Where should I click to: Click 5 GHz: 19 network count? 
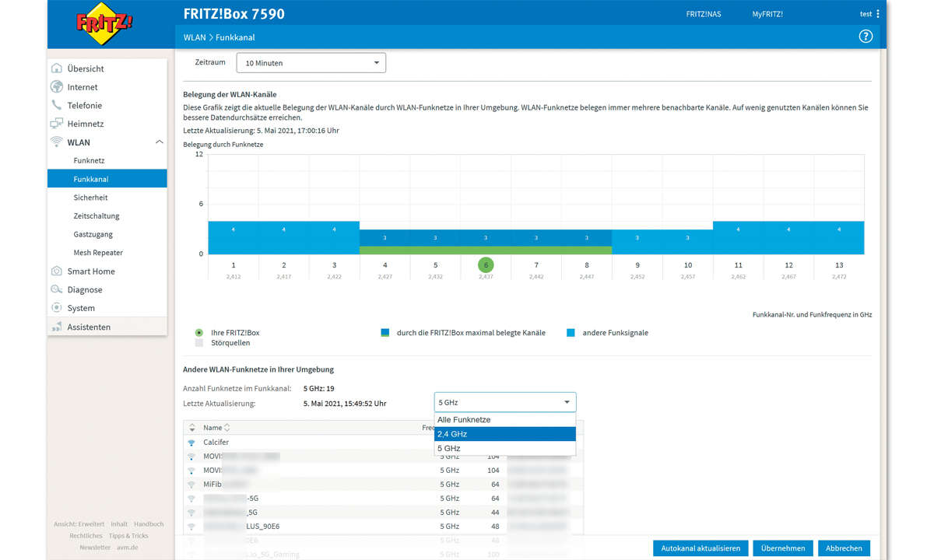click(319, 388)
